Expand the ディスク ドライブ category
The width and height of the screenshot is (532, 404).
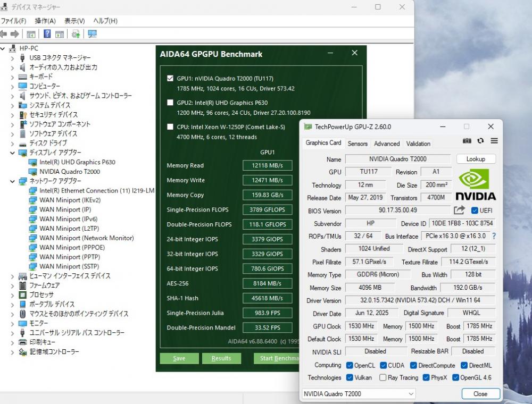click(x=13, y=144)
